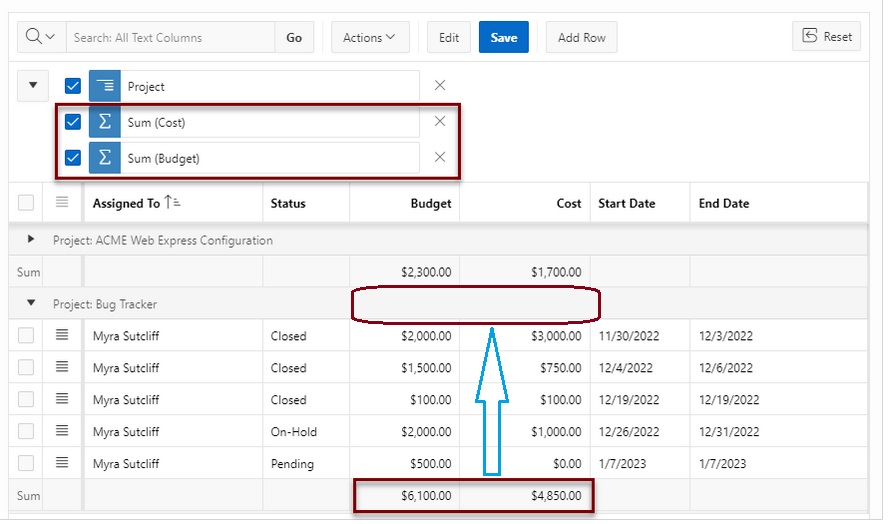Viewport: 888px width, 524px height.
Task: Open row actions menu for 11/30/2022 row
Action: [x=62, y=335]
